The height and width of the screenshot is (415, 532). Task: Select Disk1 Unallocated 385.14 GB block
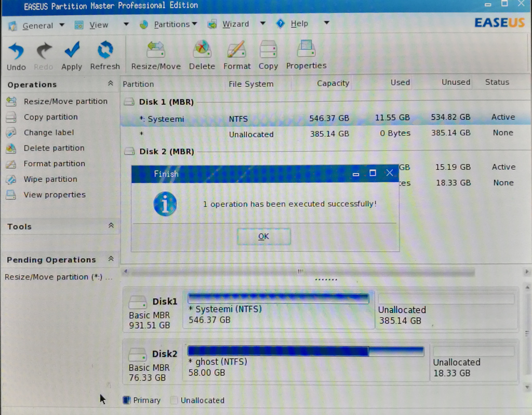[x=446, y=310]
